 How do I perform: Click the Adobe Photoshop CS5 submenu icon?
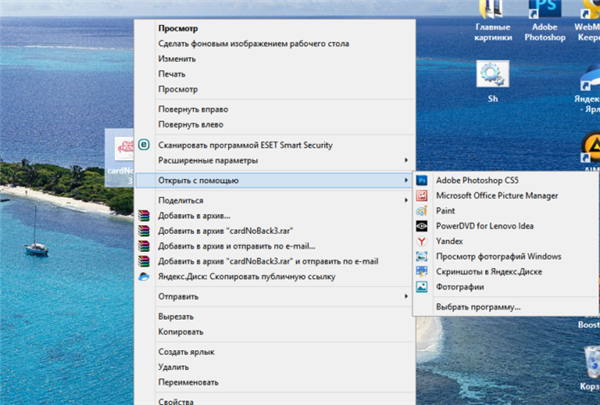pos(422,180)
